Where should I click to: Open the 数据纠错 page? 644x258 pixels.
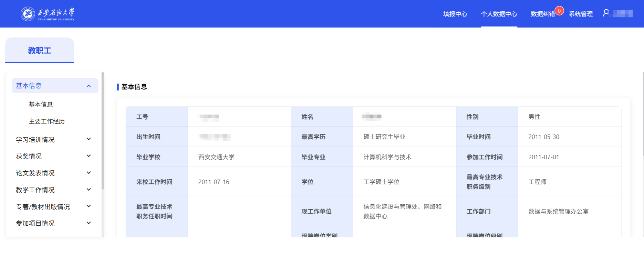pyautogui.click(x=542, y=14)
